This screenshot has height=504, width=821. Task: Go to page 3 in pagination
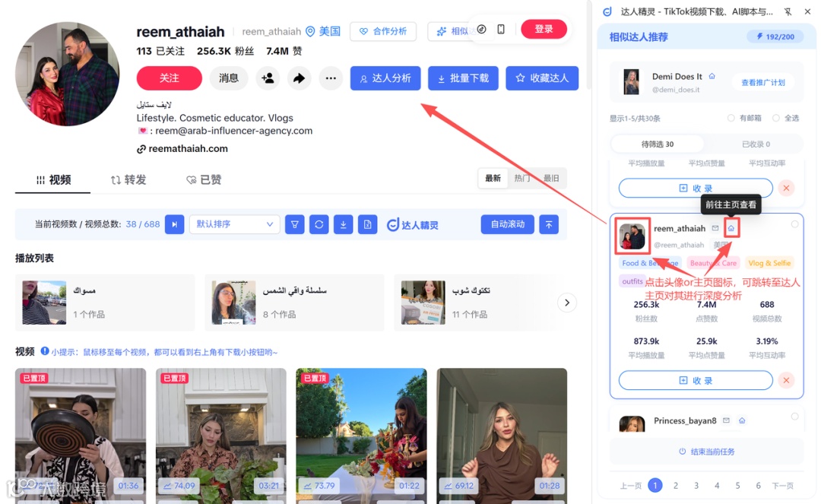(x=696, y=486)
